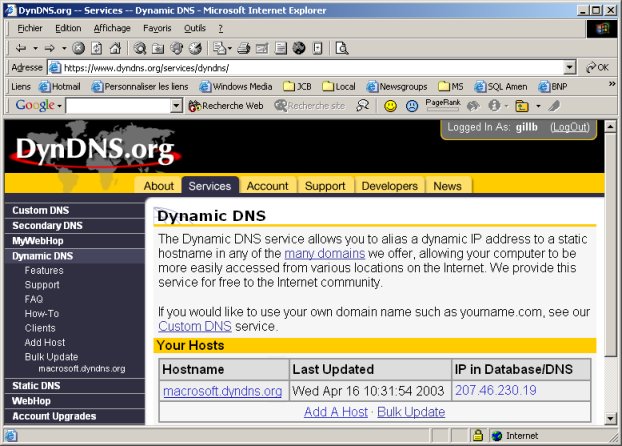Open the Outils menu
Screen dimensions: 622x446
(x=195, y=28)
